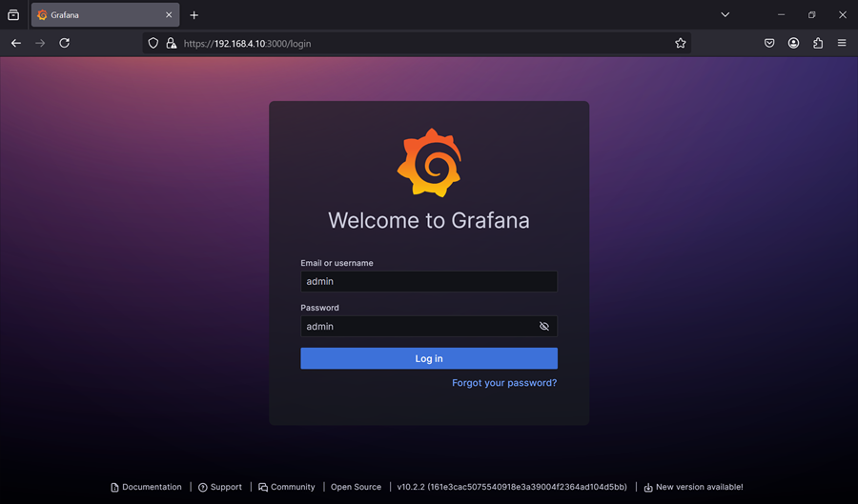Viewport: 858px width, 504px height.
Task: Open the Community footer link
Action: (287, 487)
